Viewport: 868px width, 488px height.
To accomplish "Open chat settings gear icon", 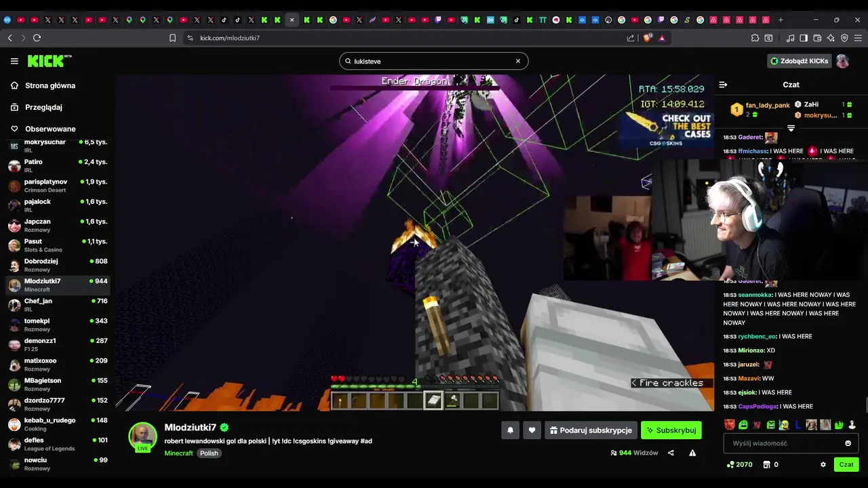I will pyautogui.click(x=823, y=465).
